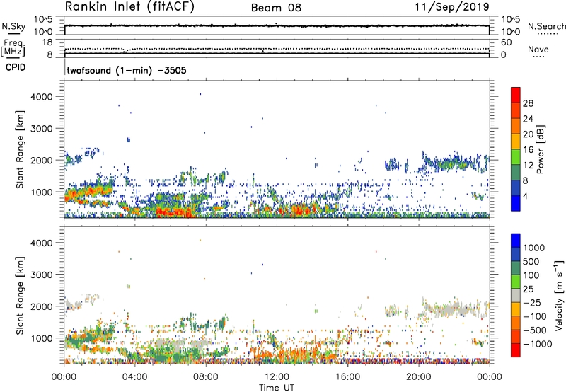Click the '28' tick on the Power scale
Viewport: 566px width, 392px height.
[528, 103]
